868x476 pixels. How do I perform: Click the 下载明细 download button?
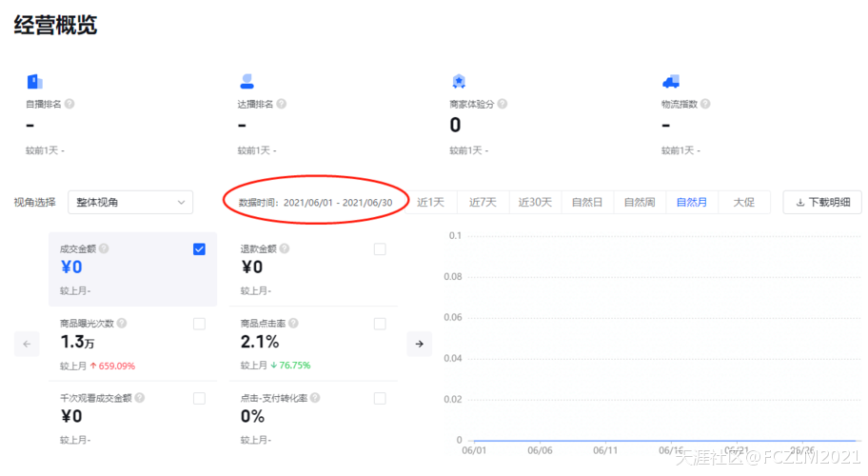coord(822,202)
